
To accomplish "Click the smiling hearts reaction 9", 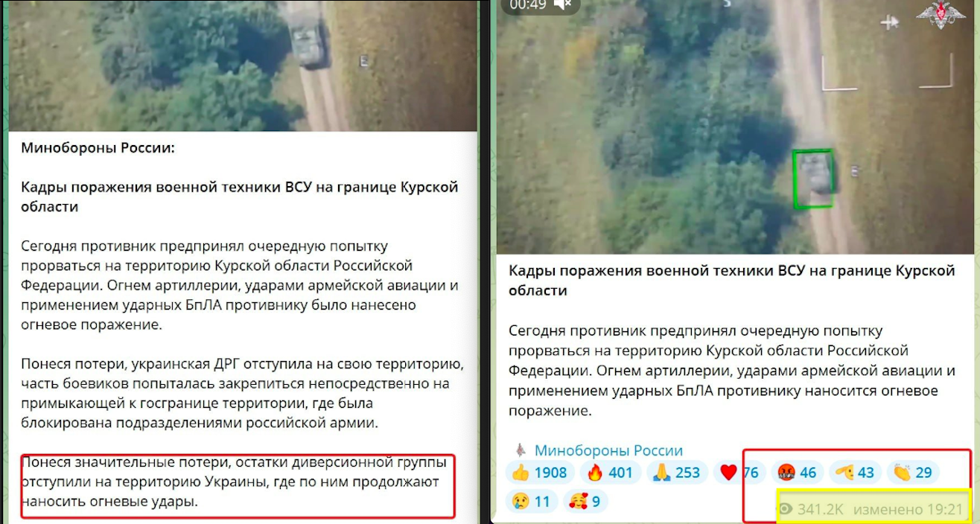I will (585, 502).
